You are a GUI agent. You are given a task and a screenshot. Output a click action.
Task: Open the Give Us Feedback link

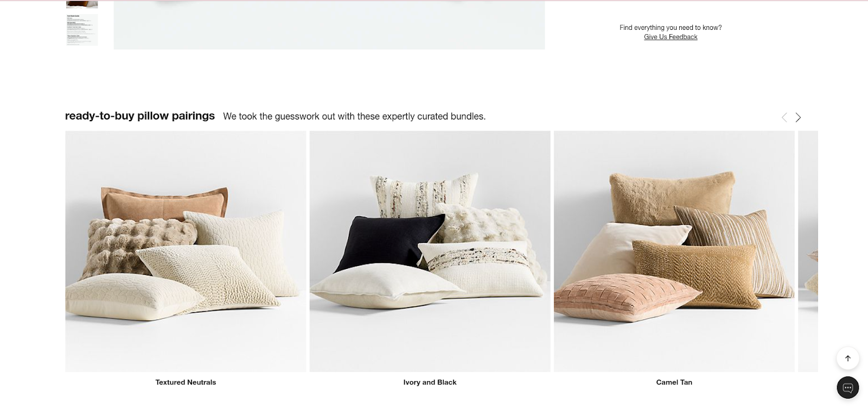[x=671, y=37]
